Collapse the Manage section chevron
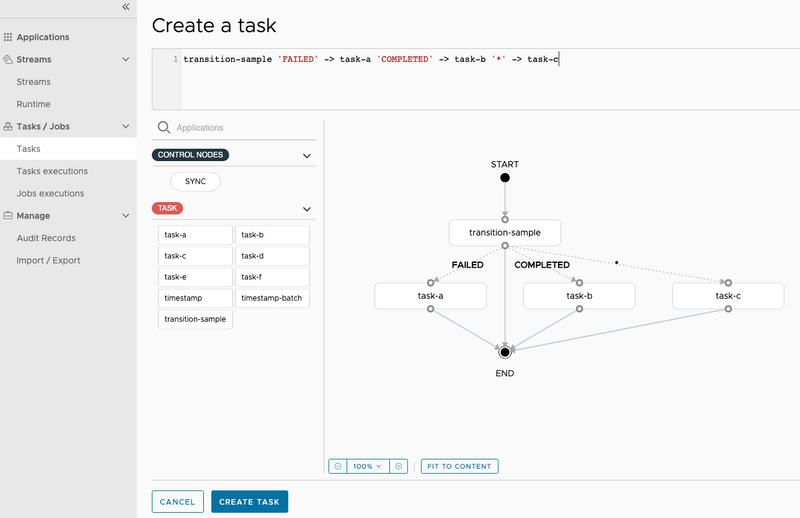Screen dimensions: 800x518 [126, 215]
